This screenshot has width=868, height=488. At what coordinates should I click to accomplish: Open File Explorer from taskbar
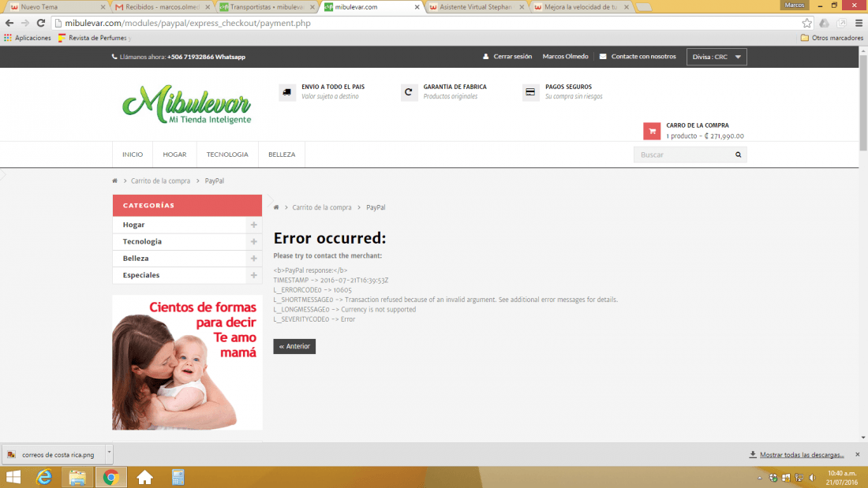coord(77,477)
